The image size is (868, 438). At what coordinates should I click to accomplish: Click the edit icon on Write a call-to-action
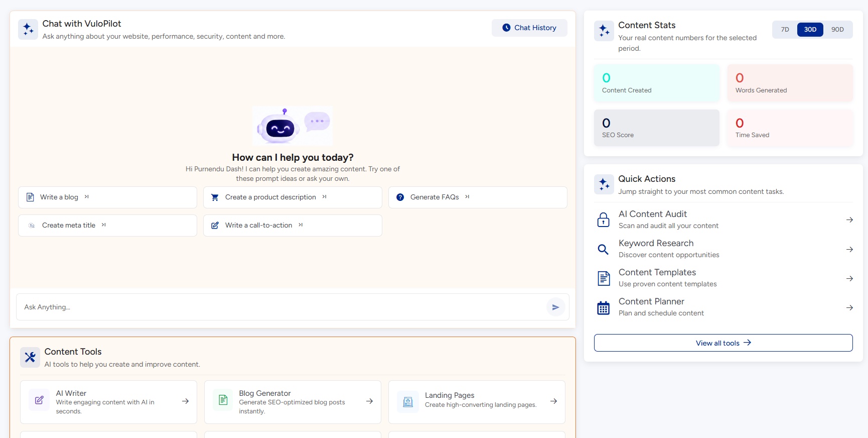coord(215,226)
